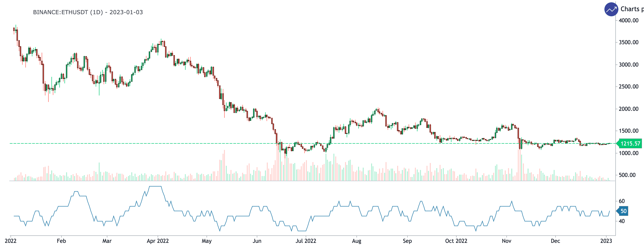Click the 60 level on RSI axis
The image size is (644, 251).
point(621,201)
